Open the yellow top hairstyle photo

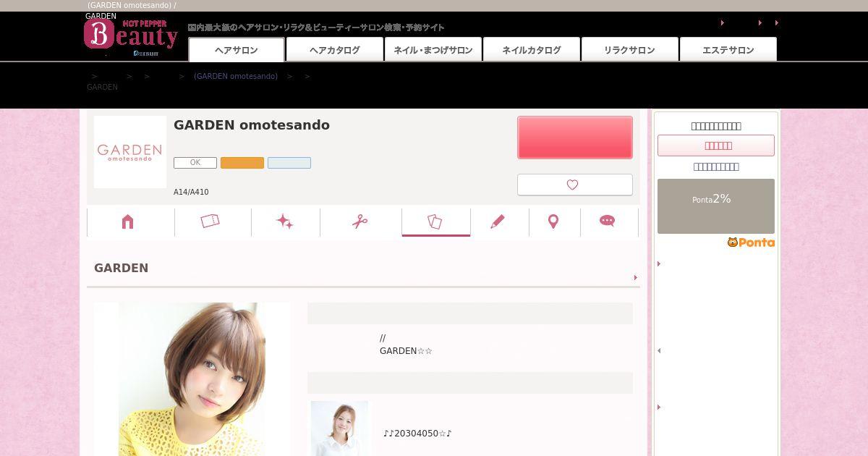point(192,379)
